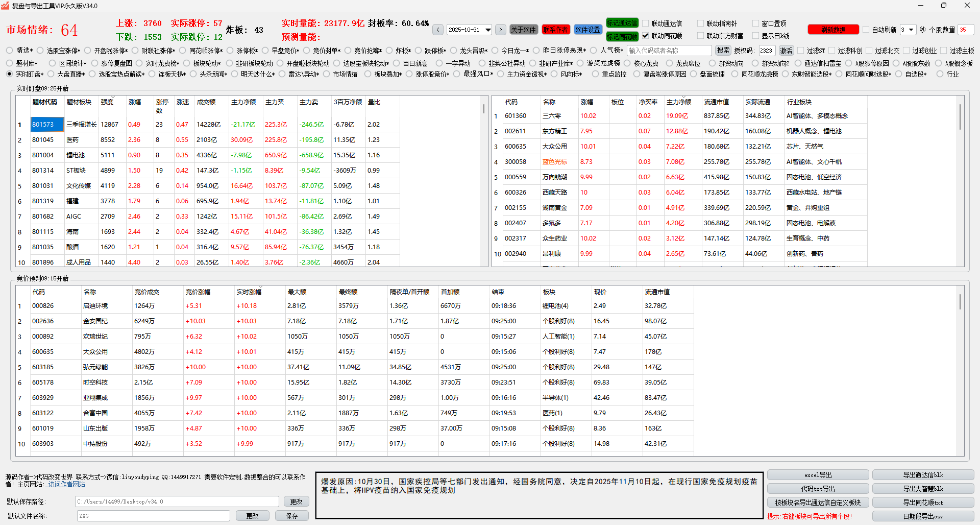Click the 搜索 search button
The height and width of the screenshot is (525, 980).
(x=723, y=51)
